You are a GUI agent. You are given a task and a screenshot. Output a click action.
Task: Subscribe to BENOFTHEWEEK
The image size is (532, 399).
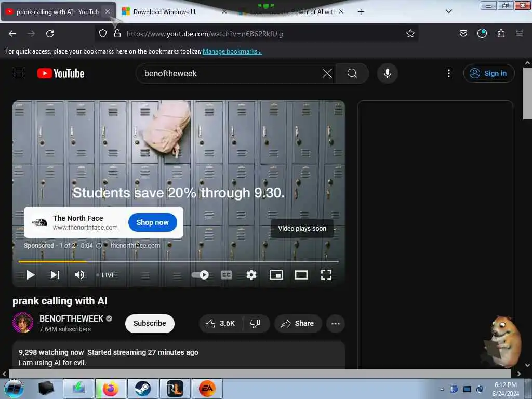click(x=150, y=323)
